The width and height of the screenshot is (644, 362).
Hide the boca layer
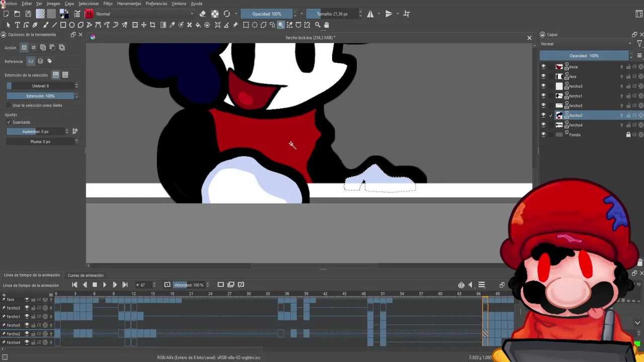coord(543,66)
